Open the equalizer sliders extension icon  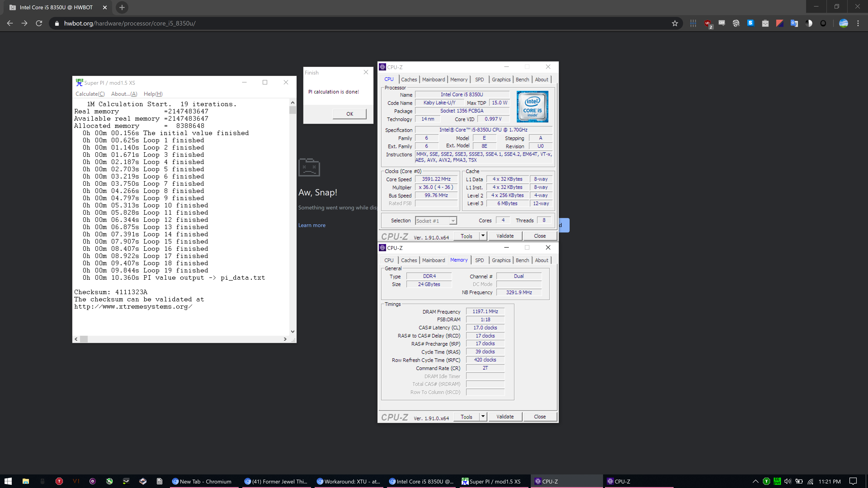coord(693,23)
